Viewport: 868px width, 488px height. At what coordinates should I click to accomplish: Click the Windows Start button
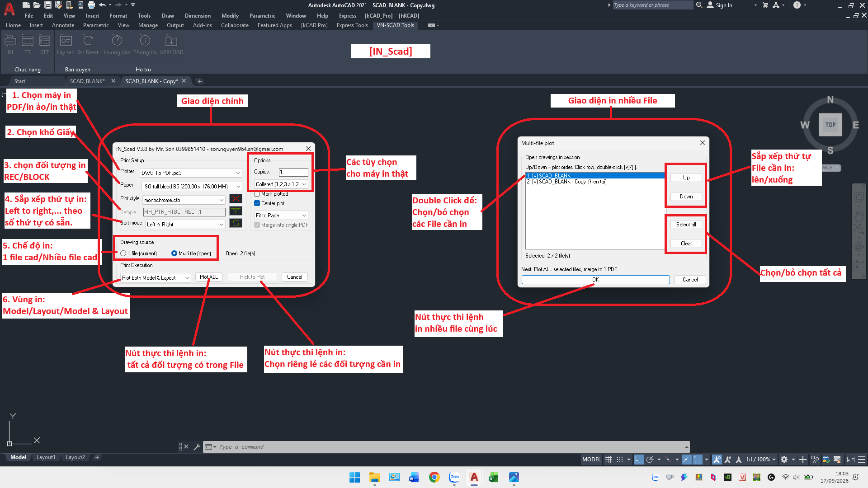click(355, 477)
